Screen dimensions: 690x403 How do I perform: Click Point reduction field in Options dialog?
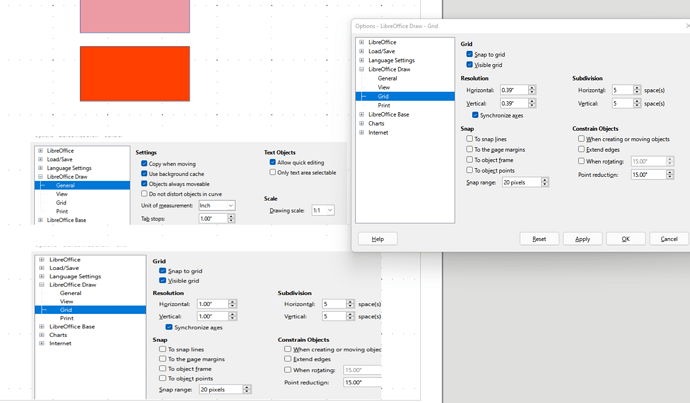click(x=648, y=175)
